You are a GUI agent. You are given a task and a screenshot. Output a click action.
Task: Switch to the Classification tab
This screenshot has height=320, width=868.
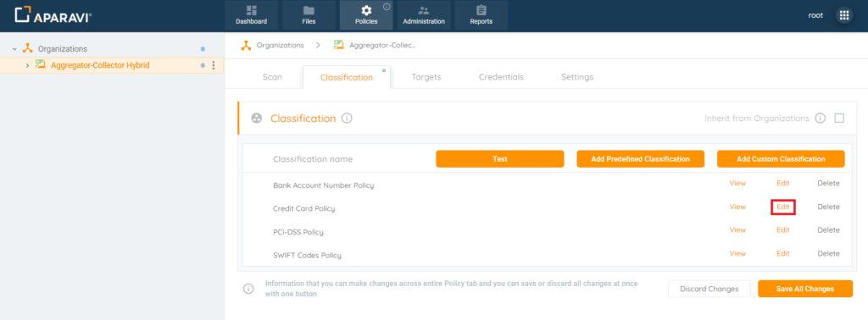pyautogui.click(x=347, y=77)
